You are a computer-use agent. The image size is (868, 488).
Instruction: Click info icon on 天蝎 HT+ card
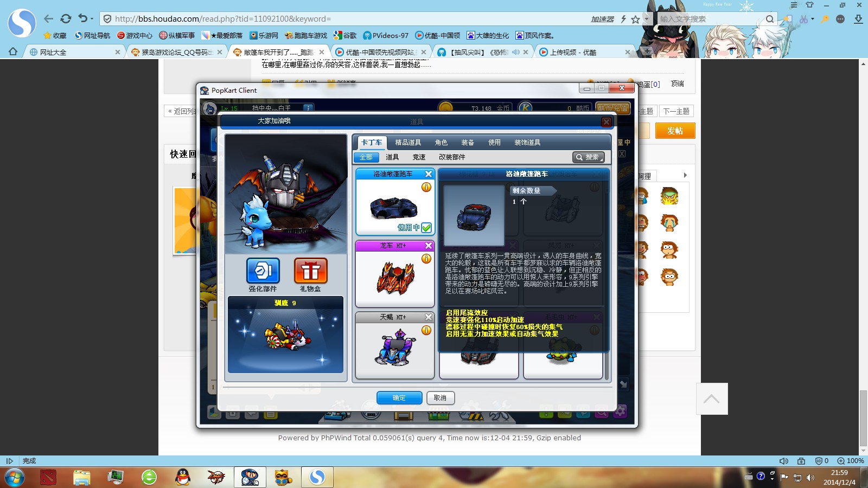click(426, 330)
